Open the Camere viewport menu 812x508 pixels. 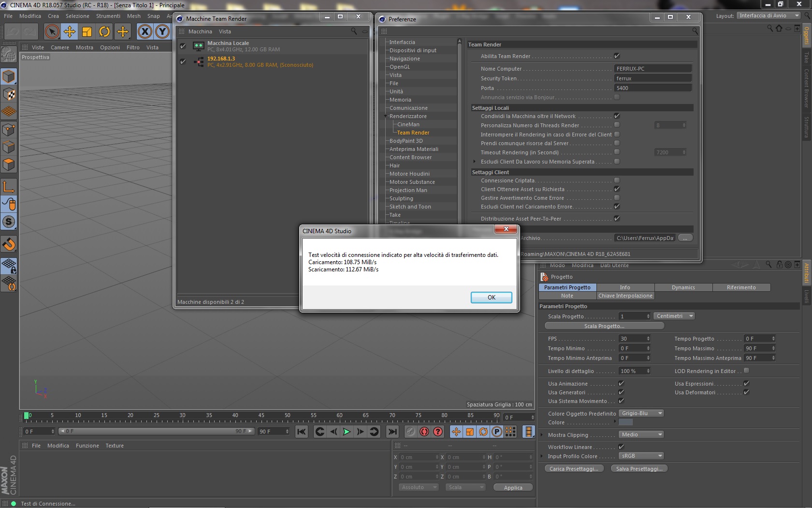(x=60, y=47)
